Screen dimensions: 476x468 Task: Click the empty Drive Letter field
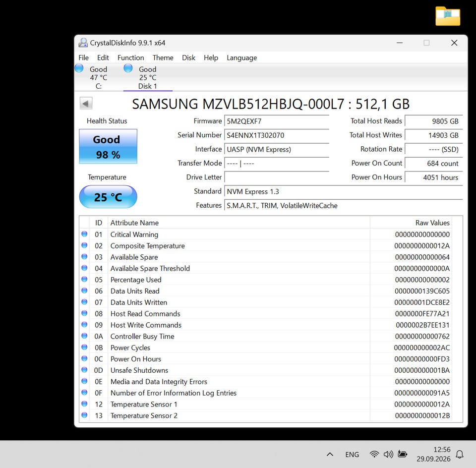coord(277,177)
